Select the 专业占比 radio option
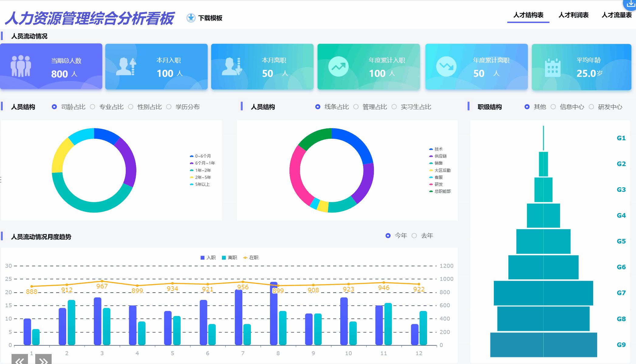 pyautogui.click(x=93, y=107)
